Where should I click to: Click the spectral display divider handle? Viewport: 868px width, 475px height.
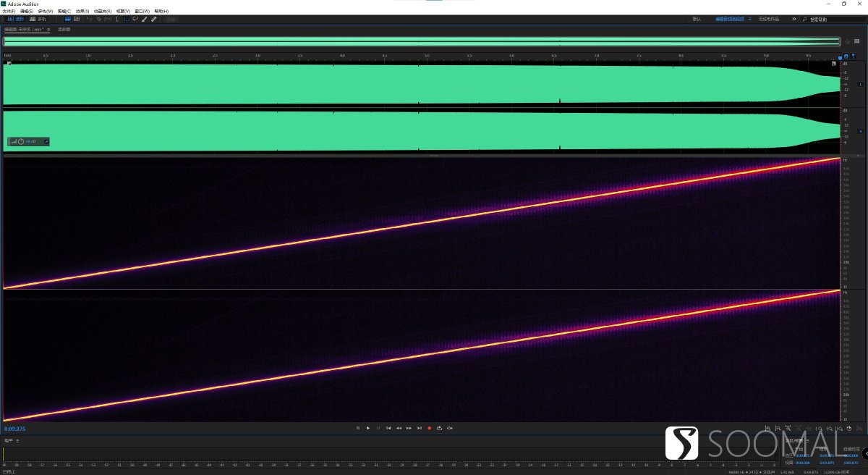pos(434,156)
